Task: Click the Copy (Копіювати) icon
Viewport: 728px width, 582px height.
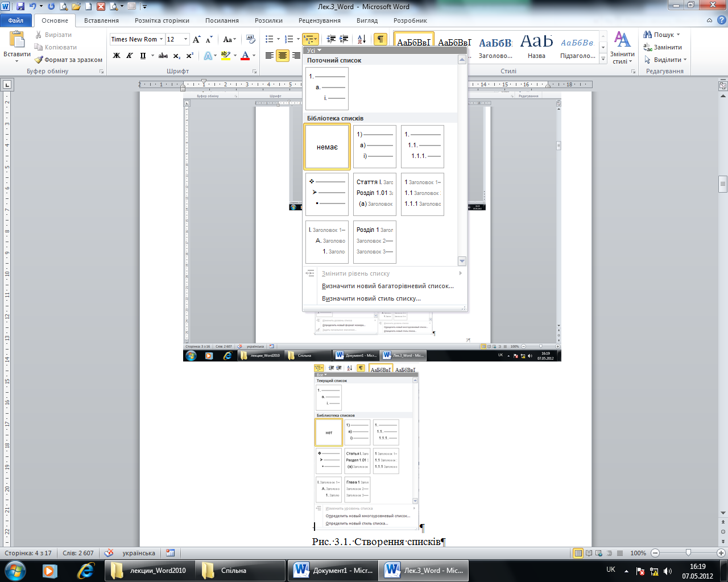Action: (39, 47)
